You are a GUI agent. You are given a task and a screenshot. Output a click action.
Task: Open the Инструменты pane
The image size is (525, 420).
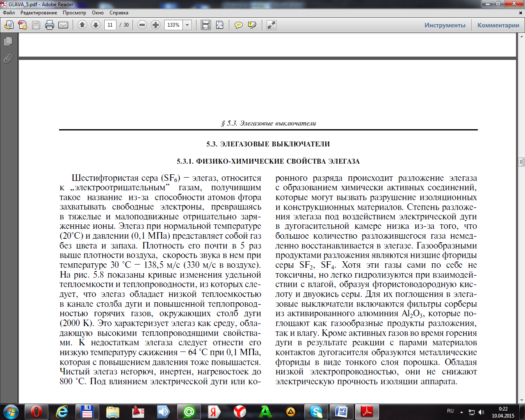pos(445,25)
